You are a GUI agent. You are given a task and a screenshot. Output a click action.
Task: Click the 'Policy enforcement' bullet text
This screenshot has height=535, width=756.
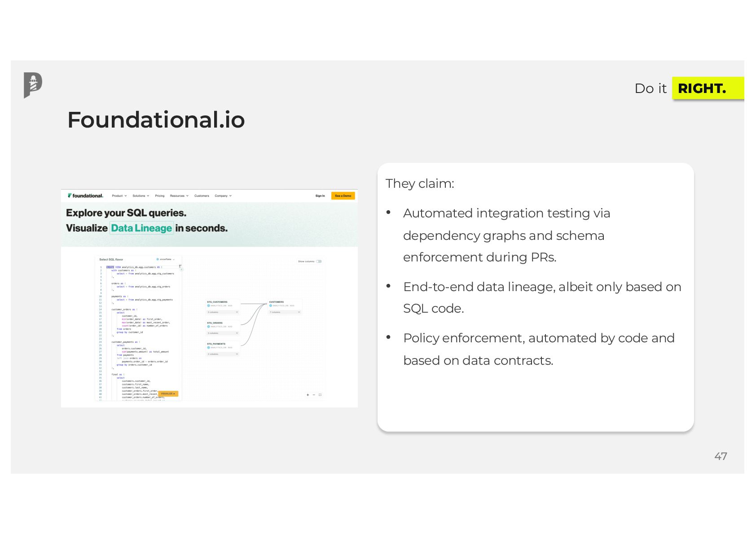click(539, 349)
